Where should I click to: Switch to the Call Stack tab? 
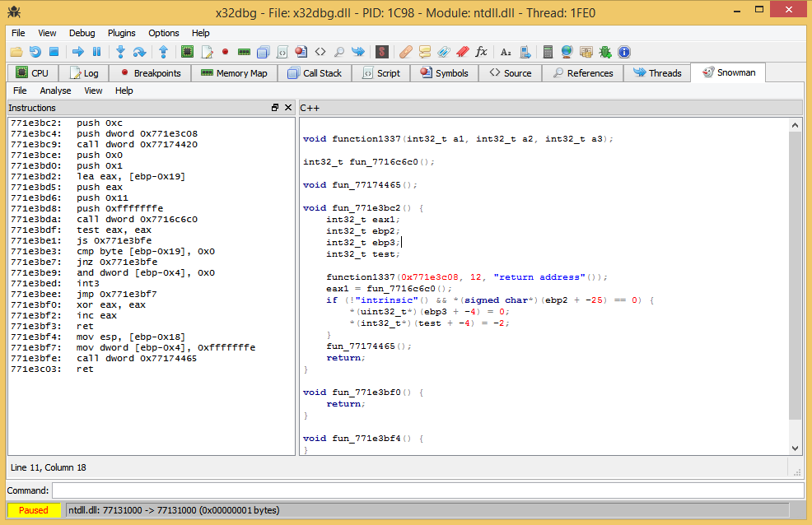coord(315,73)
